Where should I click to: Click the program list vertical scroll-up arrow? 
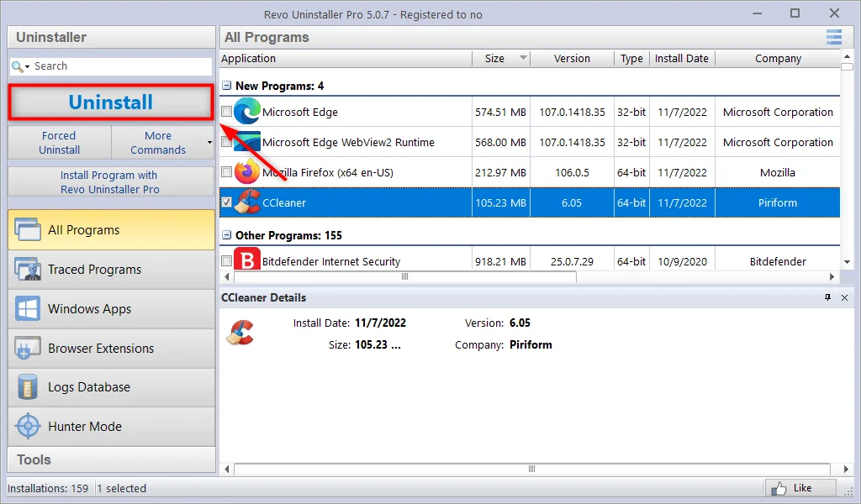847,56
